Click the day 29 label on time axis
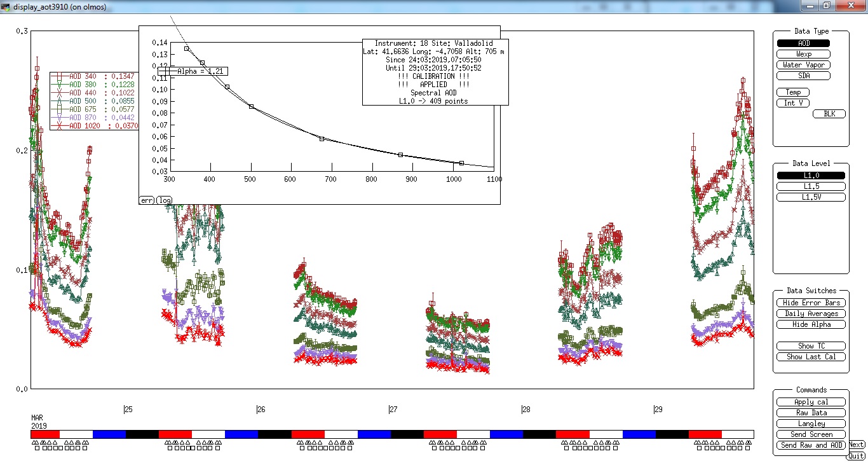This screenshot has height=463, width=868. coord(658,410)
